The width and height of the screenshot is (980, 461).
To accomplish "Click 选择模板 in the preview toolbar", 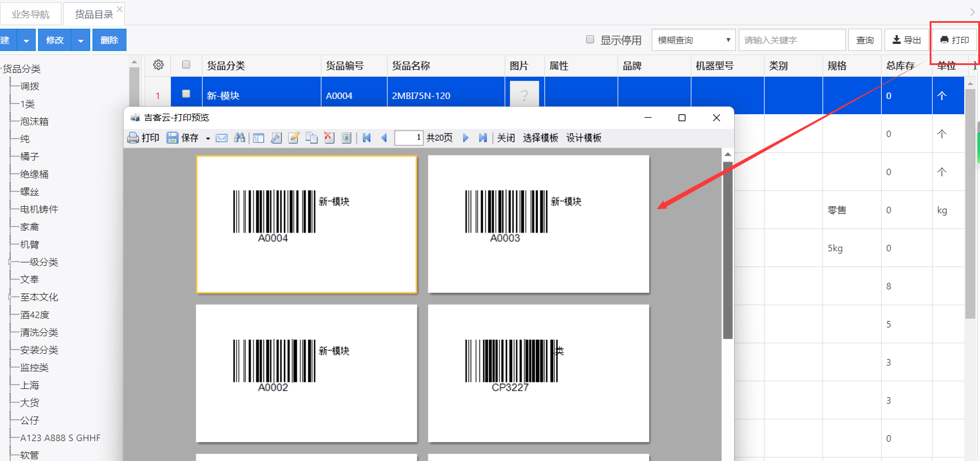I will (540, 138).
